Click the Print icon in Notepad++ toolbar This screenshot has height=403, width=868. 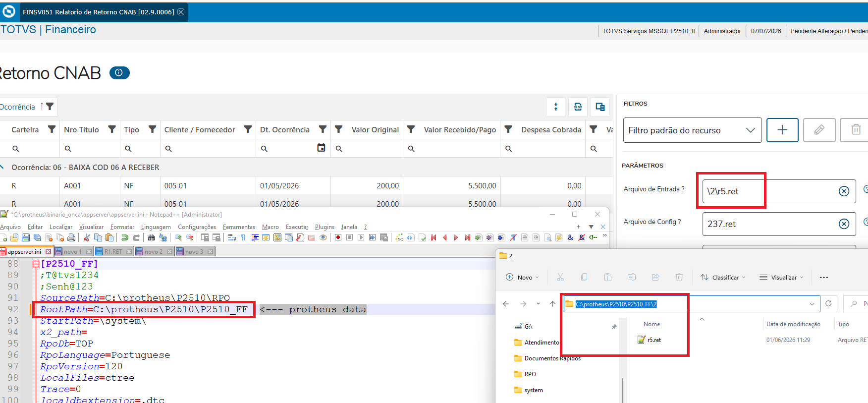point(71,237)
